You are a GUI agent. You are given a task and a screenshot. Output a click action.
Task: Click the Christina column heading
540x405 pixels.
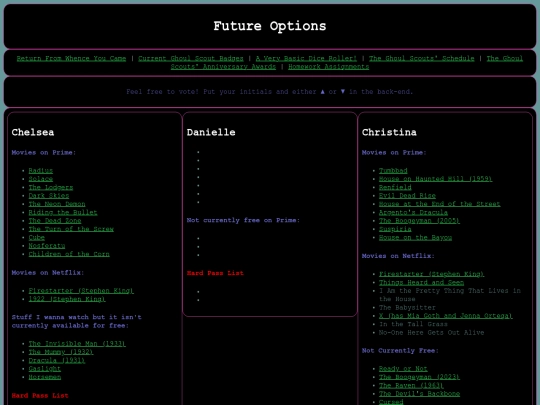(x=389, y=132)
